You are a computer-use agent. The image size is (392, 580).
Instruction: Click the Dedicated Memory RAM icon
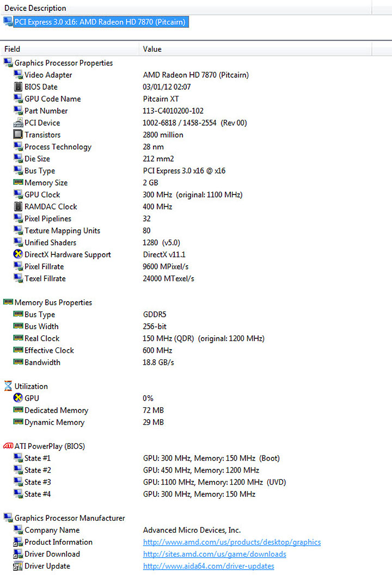[18, 410]
